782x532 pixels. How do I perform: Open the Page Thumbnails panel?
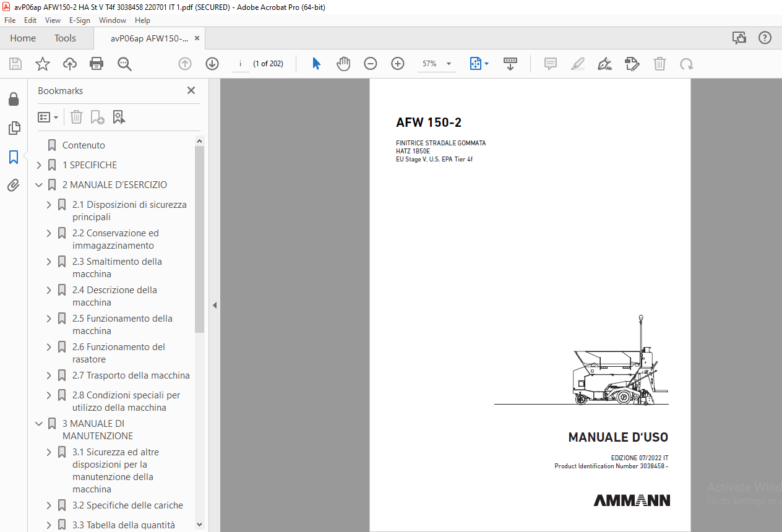tap(14, 128)
